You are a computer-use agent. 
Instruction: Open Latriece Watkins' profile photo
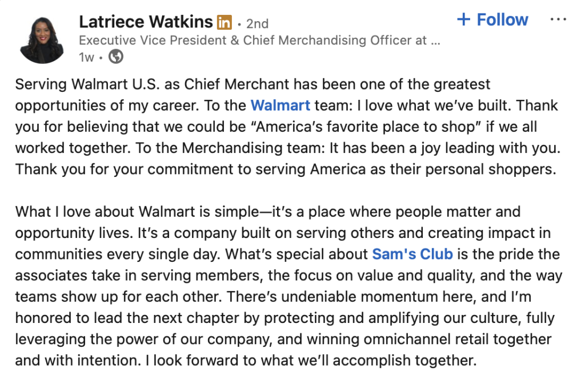click(42, 38)
